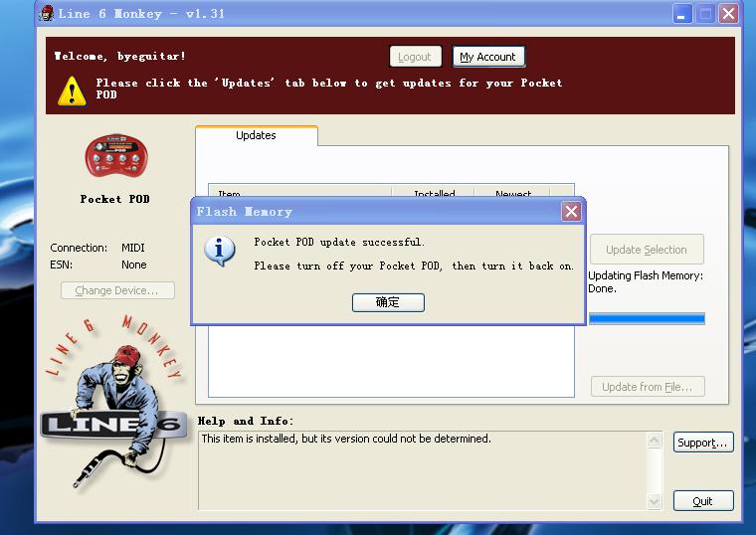This screenshot has width=756, height=535.
Task: Click the Help and Info scroll up arrow
Action: coord(655,441)
